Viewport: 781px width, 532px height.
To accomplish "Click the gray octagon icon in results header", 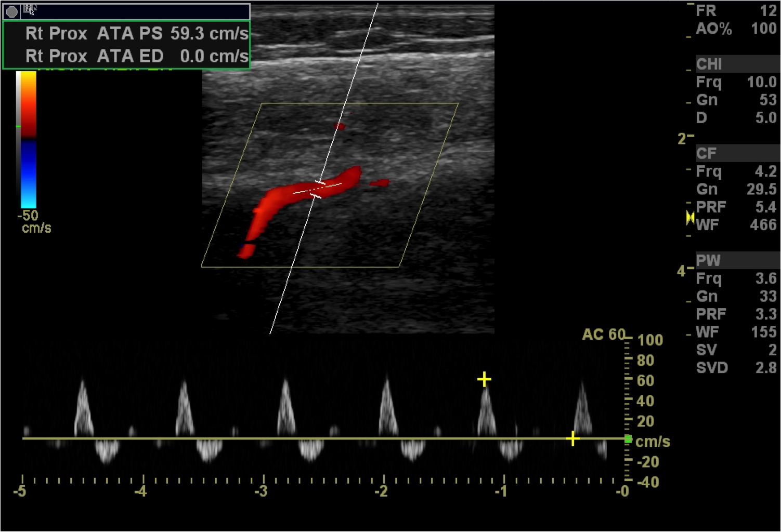I will [11, 11].
